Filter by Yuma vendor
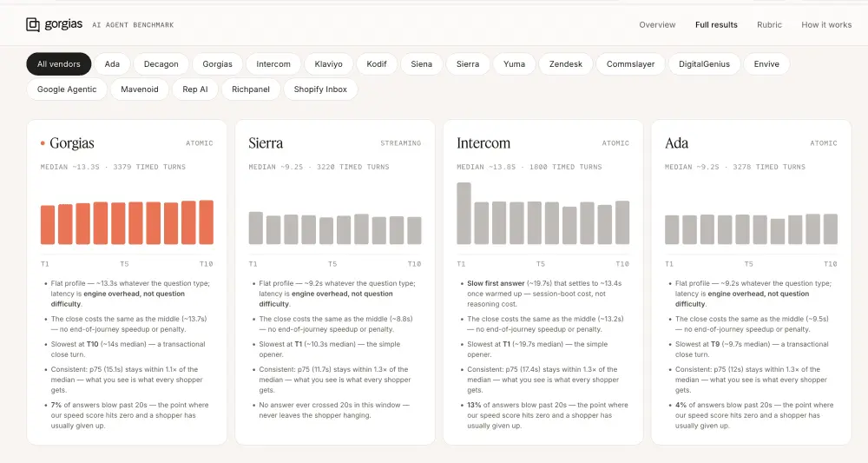This screenshot has height=463, width=868. (514, 64)
